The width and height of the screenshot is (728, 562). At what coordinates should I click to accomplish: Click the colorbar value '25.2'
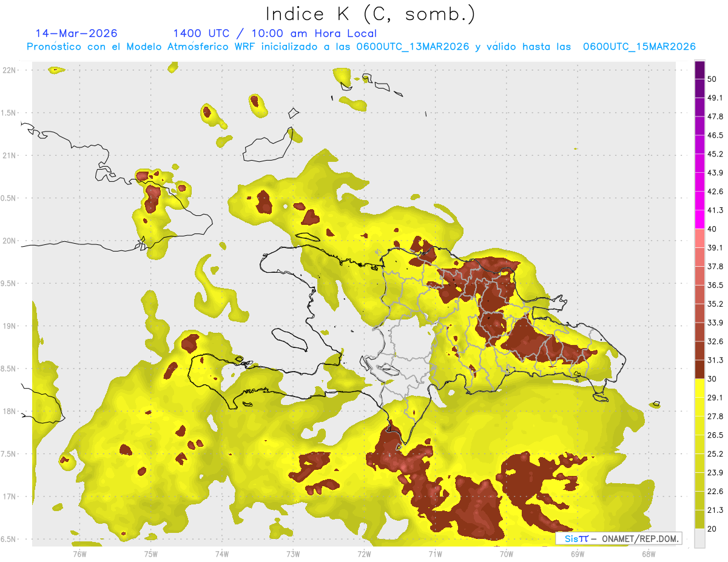click(x=715, y=454)
